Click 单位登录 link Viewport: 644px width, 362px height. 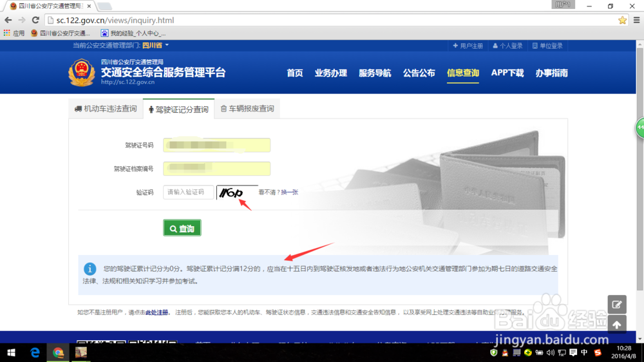point(547,46)
